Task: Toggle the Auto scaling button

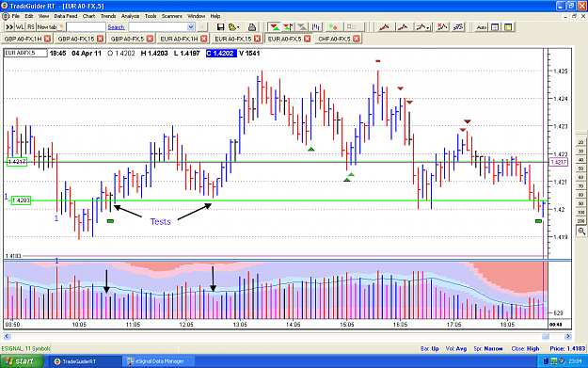Action: pyautogui.click(x=481, y=27)
